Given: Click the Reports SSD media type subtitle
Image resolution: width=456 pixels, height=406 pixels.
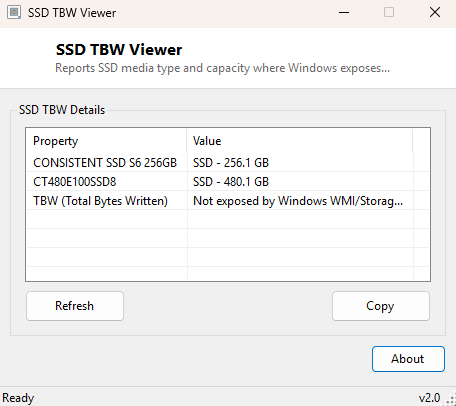Looking at the screenshot, I should point(222,68).
